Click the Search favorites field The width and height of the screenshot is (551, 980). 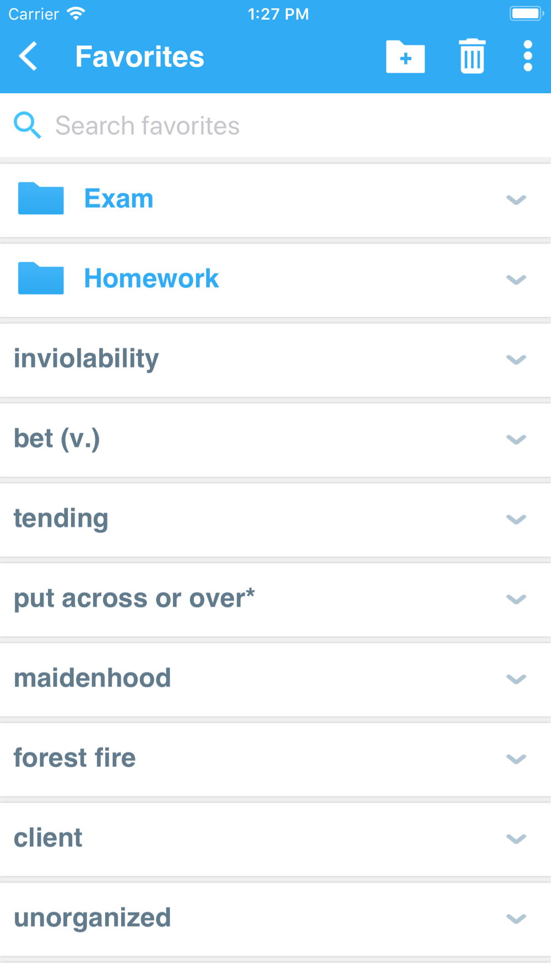275,126
